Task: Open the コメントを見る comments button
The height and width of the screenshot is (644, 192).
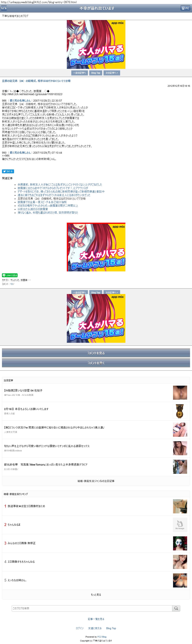Action: tap(96, 353)
